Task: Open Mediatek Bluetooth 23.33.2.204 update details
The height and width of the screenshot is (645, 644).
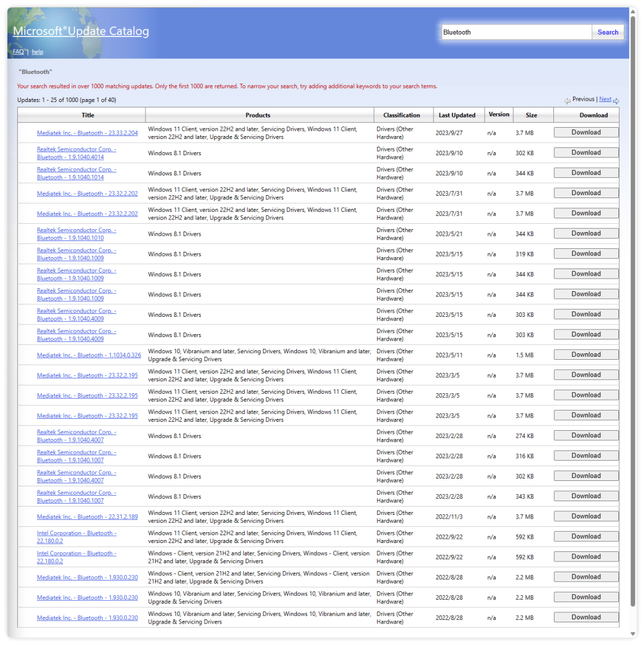Action: pos(87,133)
